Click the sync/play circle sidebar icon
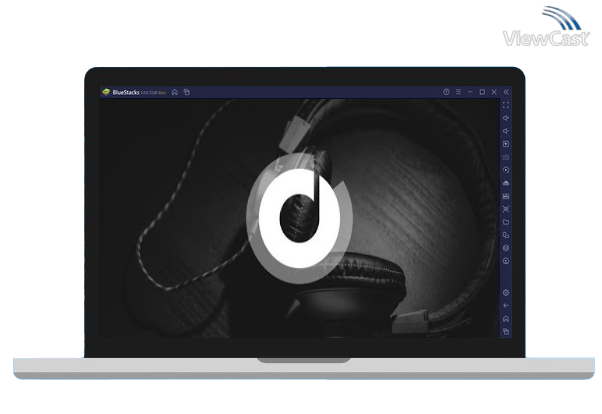This screenshot has width=602, height=414. pyautogui.click(x=506, y=170)
